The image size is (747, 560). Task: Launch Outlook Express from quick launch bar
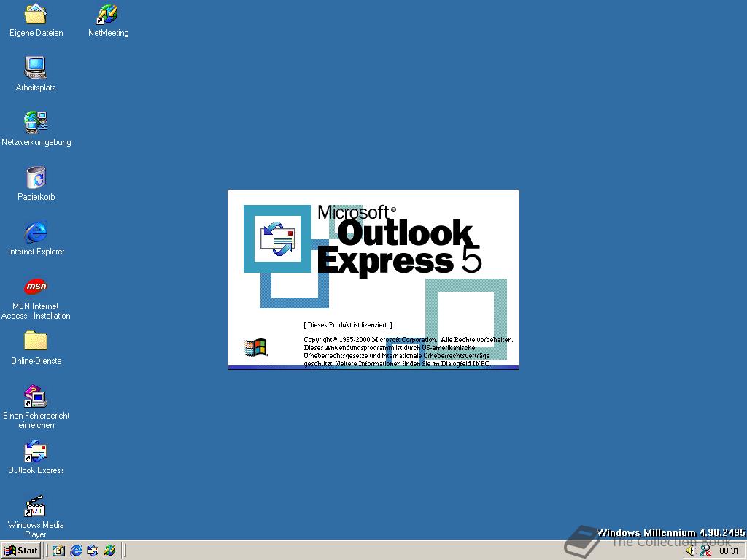click(x=93, y=551)
